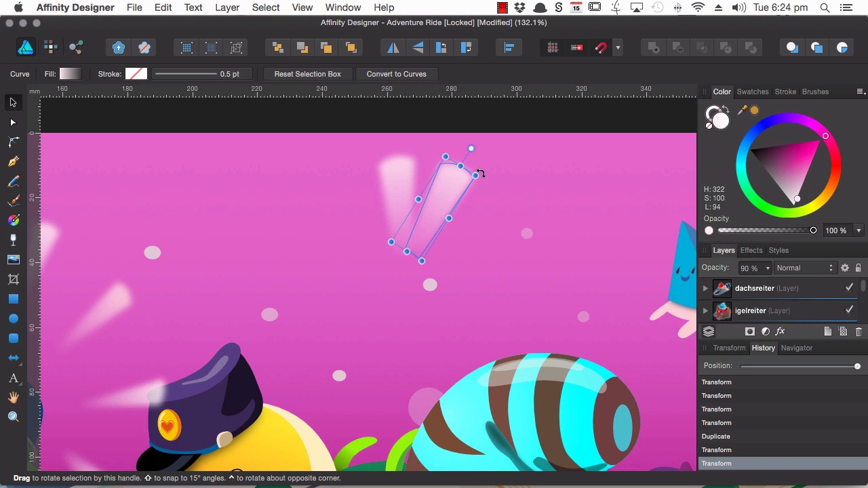868x488 pixels.
Task: Select the Crop tool
Action: tap(13, 279)
